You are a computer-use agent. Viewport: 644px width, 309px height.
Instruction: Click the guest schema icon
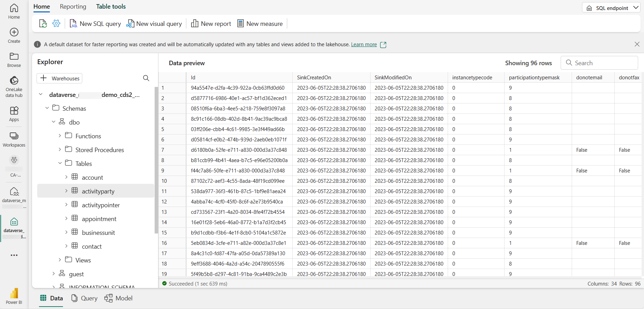point(62,273)
